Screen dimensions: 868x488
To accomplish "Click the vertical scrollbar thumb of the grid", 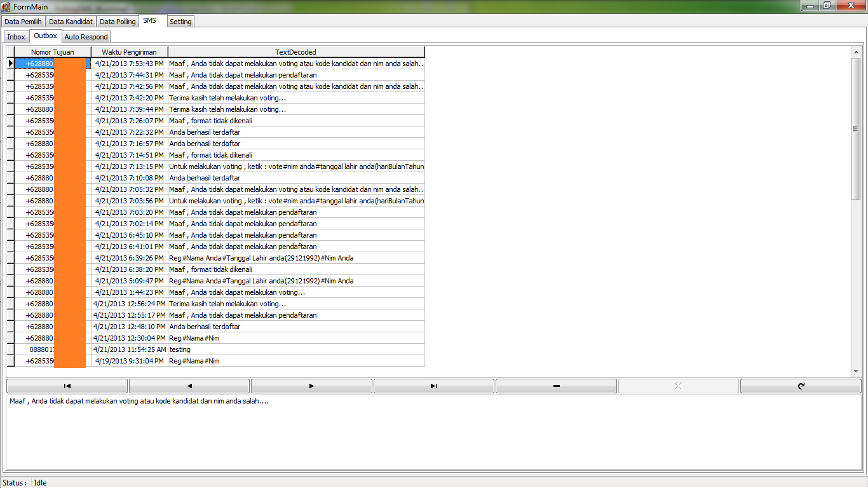I will click(x=855, y=129).
